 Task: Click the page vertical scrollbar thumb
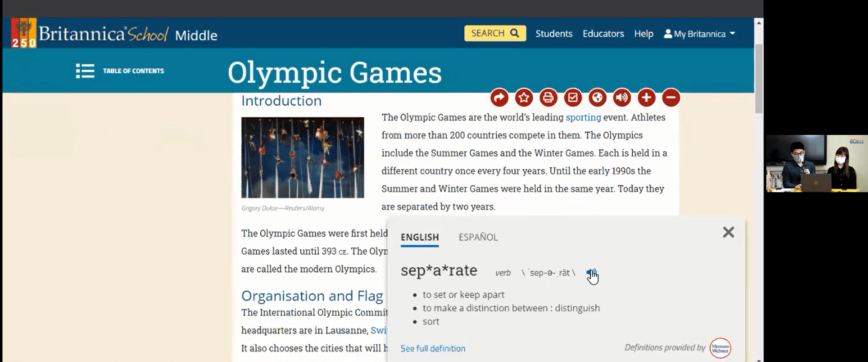759,78
